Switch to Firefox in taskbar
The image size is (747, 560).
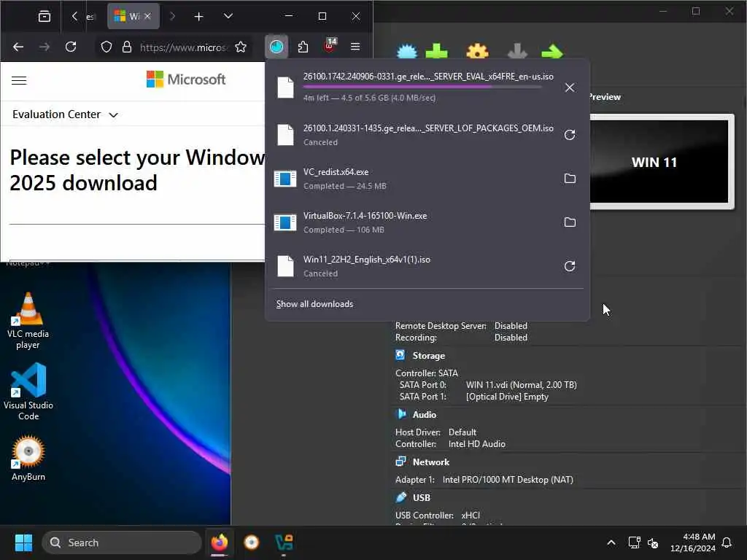[x=219, y=542]
